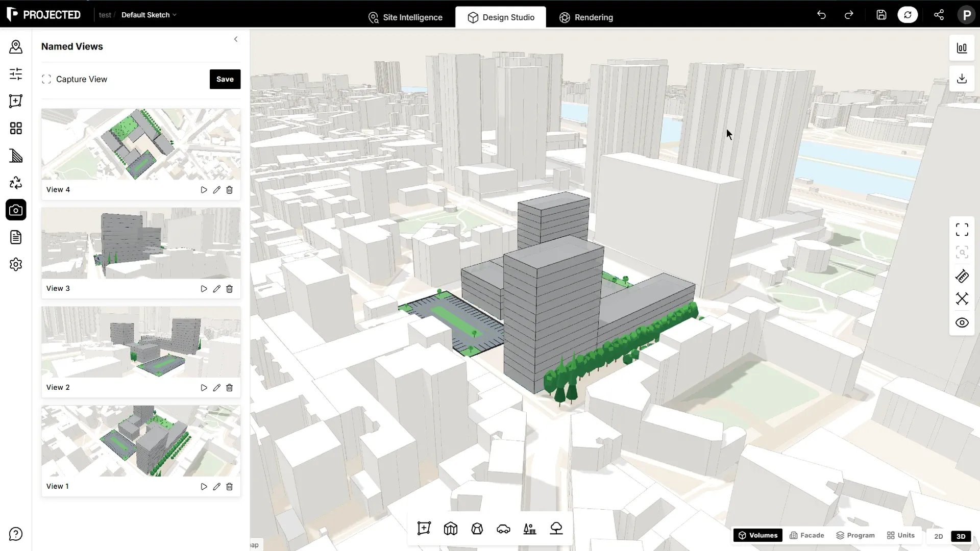The image size is (980, 551).
Task: Open the hatched slope analysis sidebar icon
Action: [16, 156]
